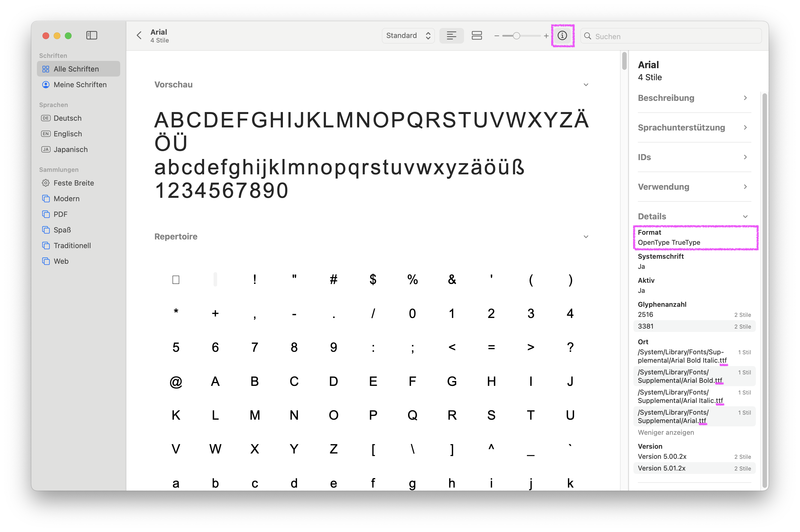Adjust the preview size slider knob

coord(516,36)
